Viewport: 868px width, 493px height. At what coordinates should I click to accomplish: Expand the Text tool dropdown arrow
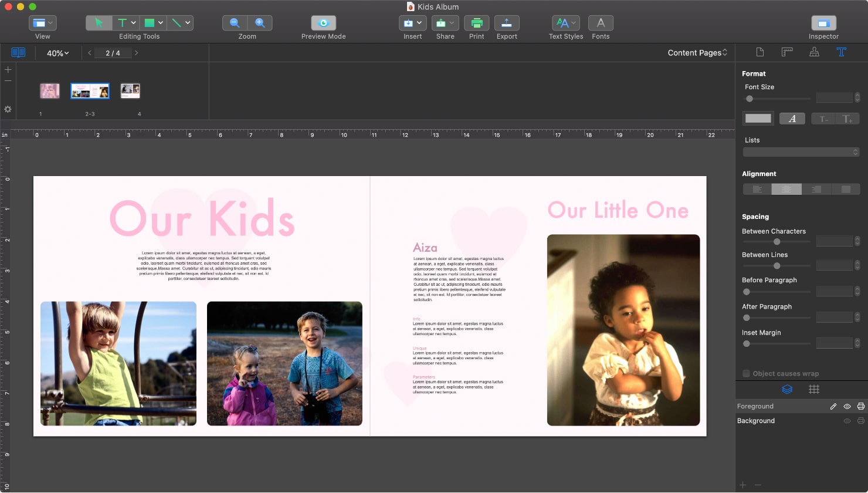click(134, 23)
